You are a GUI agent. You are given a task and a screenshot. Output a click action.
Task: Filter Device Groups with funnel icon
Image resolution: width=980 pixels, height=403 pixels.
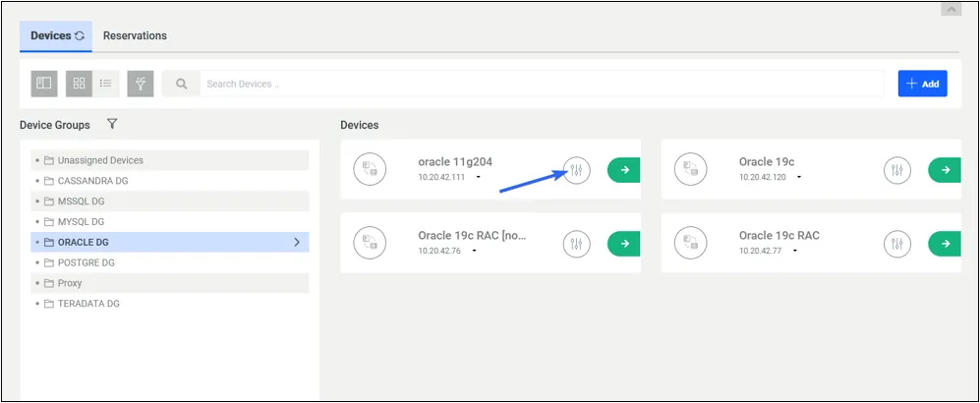click(112, 124)
